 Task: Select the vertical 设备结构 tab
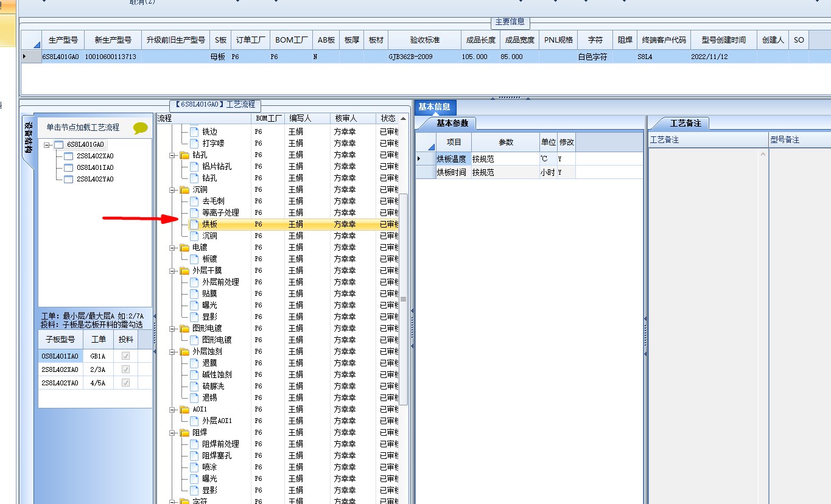coord(29,139)
